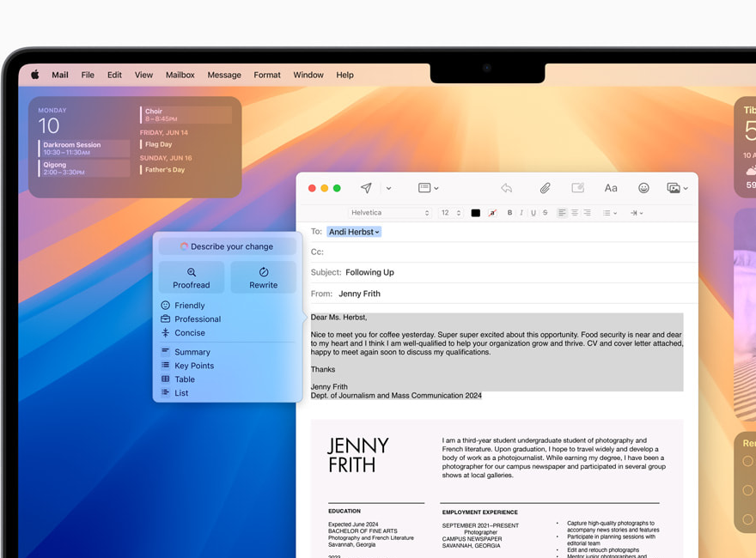Minimize the compose window with yellow button
This screenshot has width=756, height=558.
point(325,188)
